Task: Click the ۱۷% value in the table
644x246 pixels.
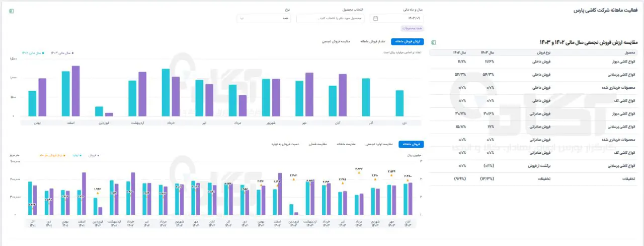Action: pos(492,127)
